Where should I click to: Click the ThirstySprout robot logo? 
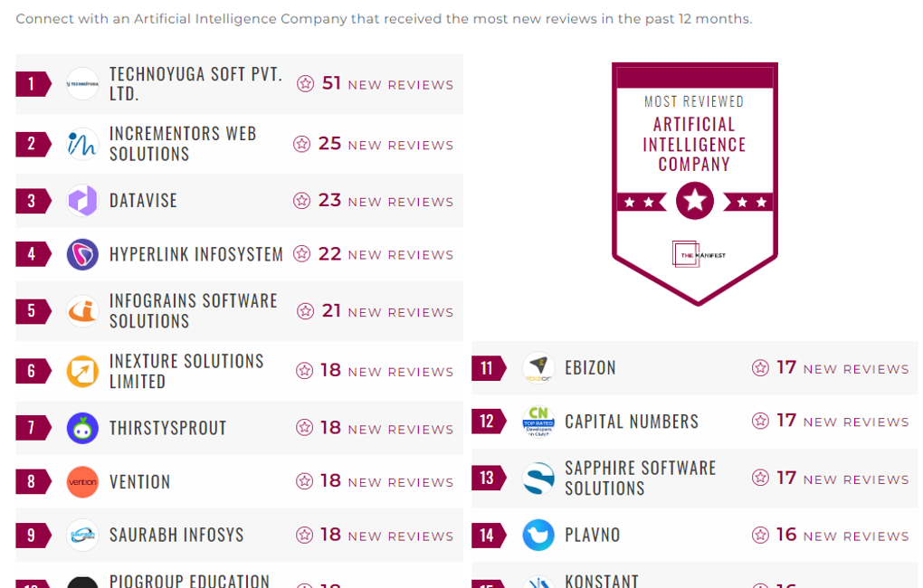[x=82, y=428]
